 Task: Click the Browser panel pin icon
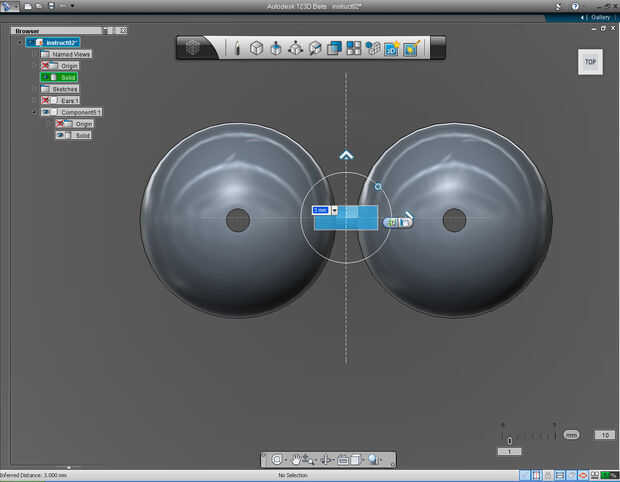[106, 30]
